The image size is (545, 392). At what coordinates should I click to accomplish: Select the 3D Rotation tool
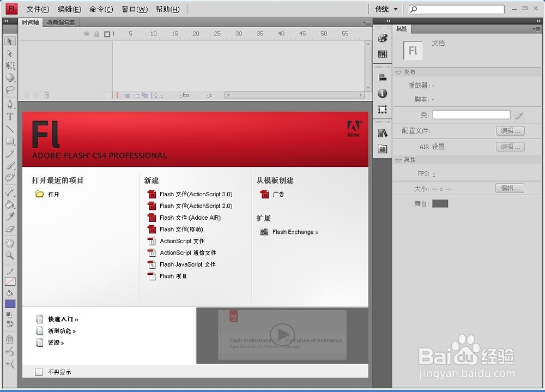10,77
